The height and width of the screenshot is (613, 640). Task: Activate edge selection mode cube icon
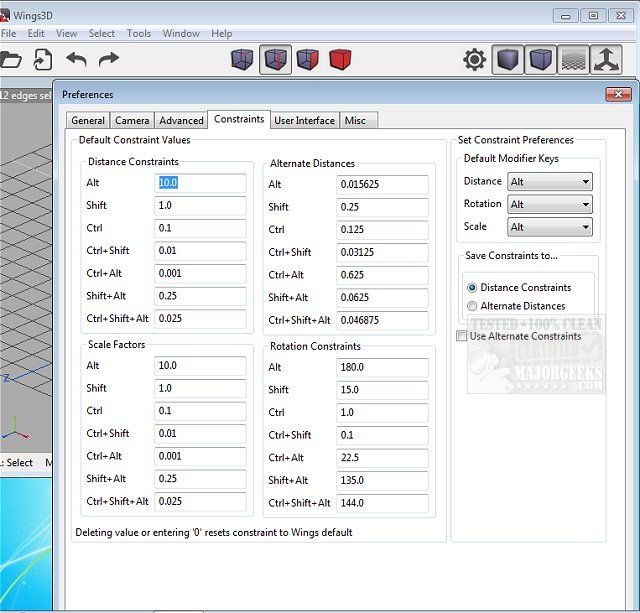coord(275,60)
